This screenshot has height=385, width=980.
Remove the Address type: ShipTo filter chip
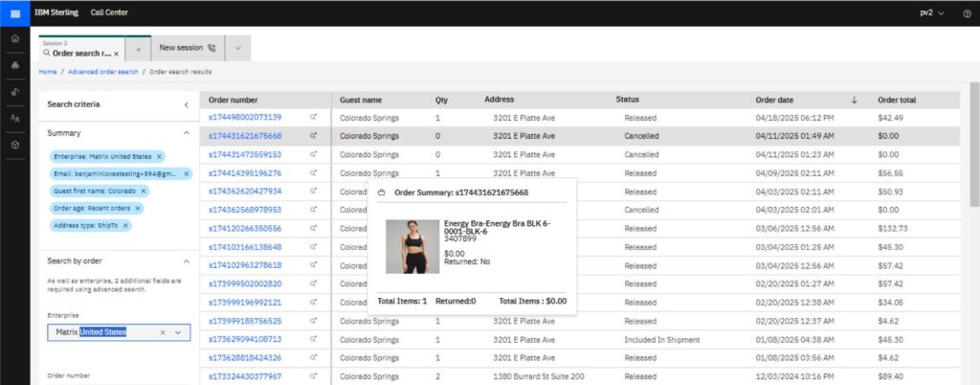126,225
